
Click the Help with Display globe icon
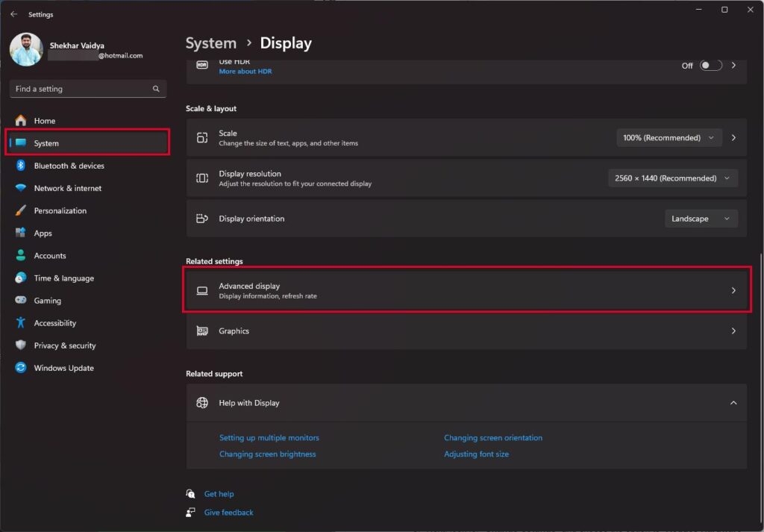pyautogui.click(x=202, y=402)
